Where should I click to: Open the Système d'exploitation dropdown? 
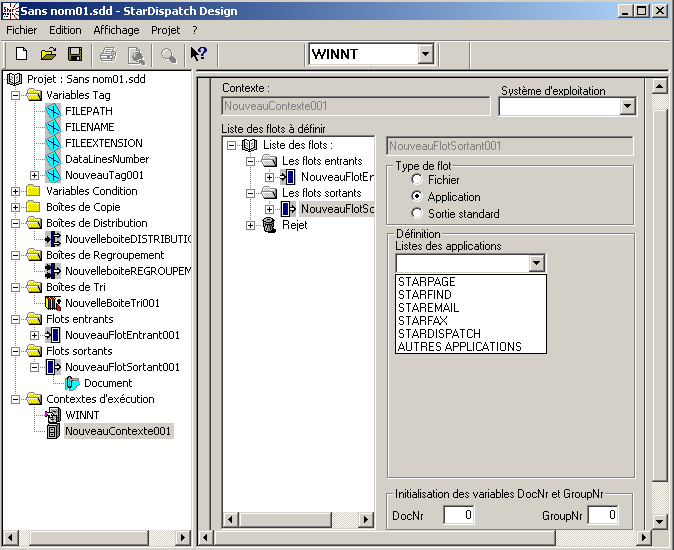pos(627,106)
